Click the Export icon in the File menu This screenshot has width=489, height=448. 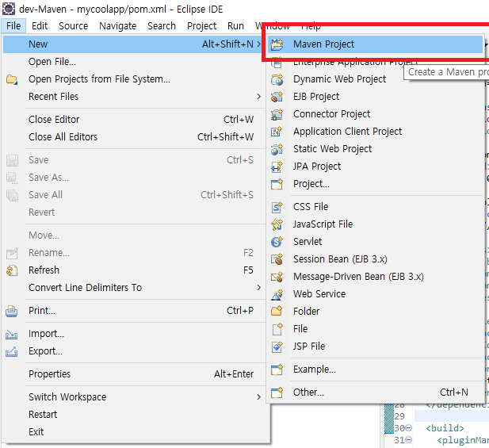tap(12, 351)
